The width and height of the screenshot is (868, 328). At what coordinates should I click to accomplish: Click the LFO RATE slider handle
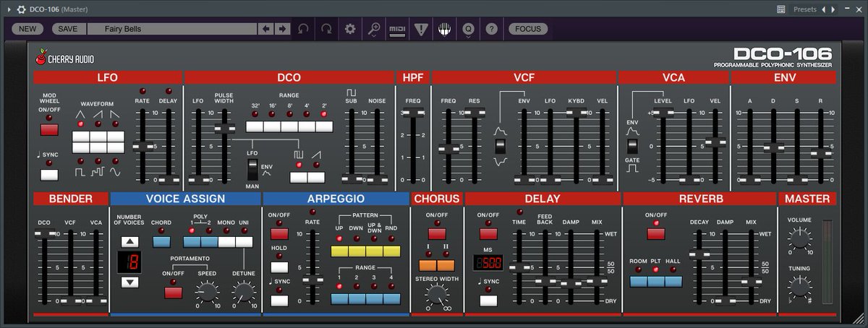pos(142,146)
